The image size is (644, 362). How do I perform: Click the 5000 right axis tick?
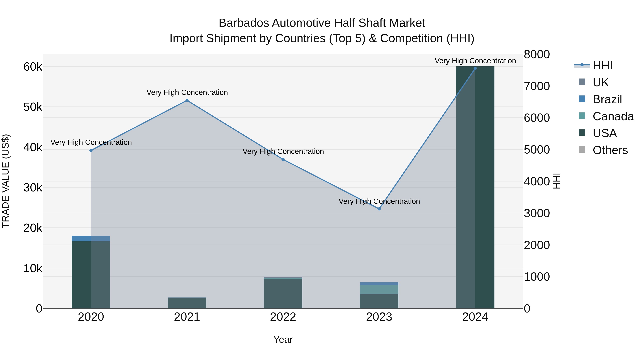[x=537, y=150]
